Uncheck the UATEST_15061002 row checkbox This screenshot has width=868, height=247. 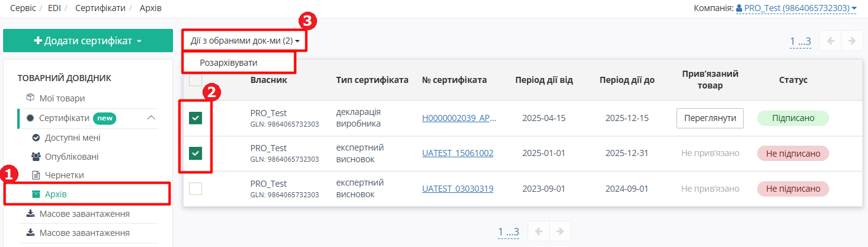click(x=195, y=153)
